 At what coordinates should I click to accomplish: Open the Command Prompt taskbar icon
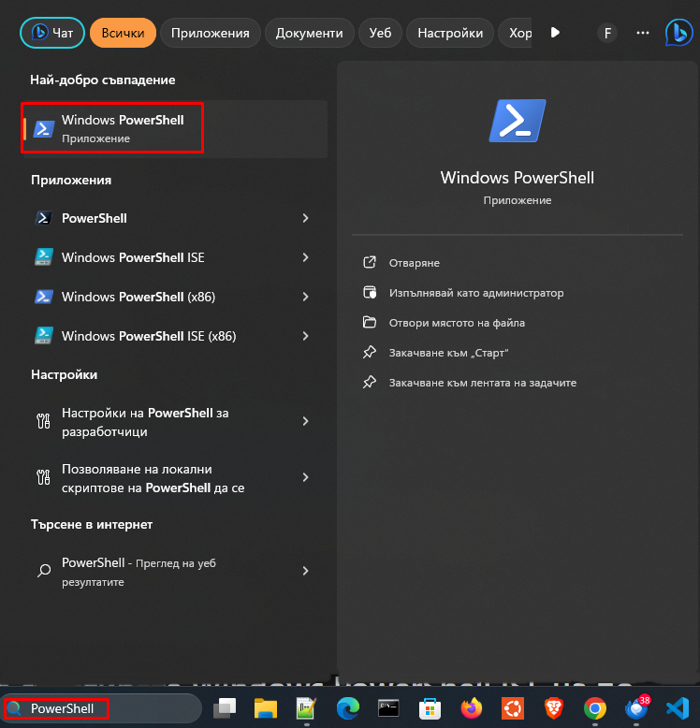pos(388,708)
